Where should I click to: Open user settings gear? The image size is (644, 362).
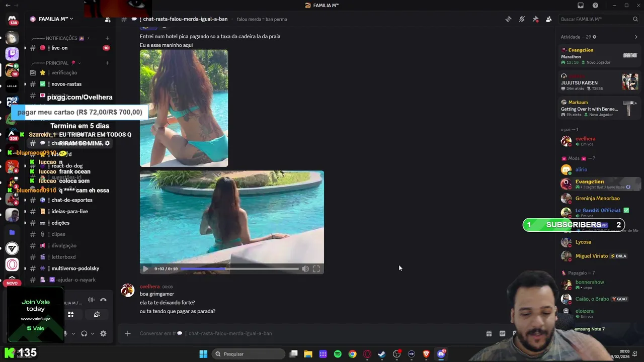tap(103, 333)
